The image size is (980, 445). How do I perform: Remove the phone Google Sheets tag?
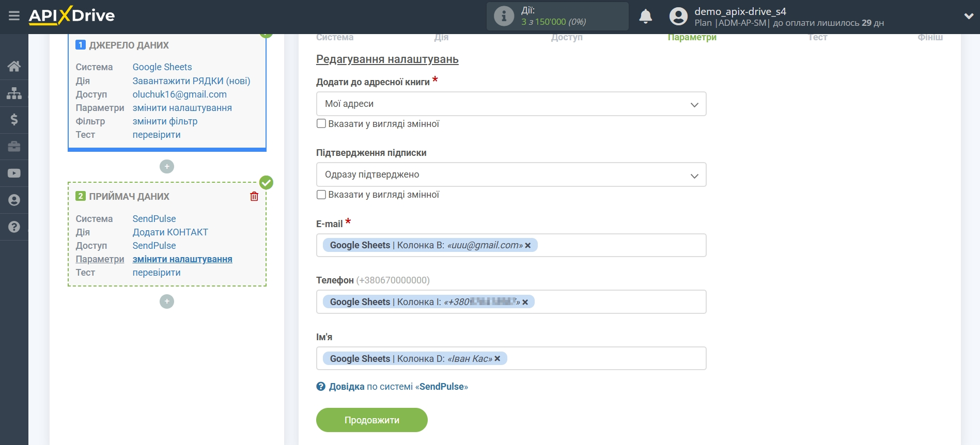pyautogui.click(x=525, y=303)
